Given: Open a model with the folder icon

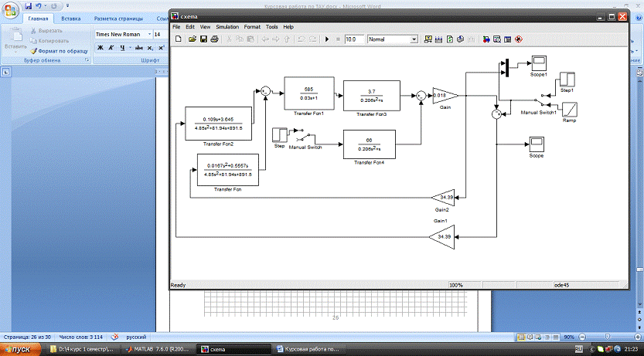Looking at the screenshot, I should (x=191, y=39).
